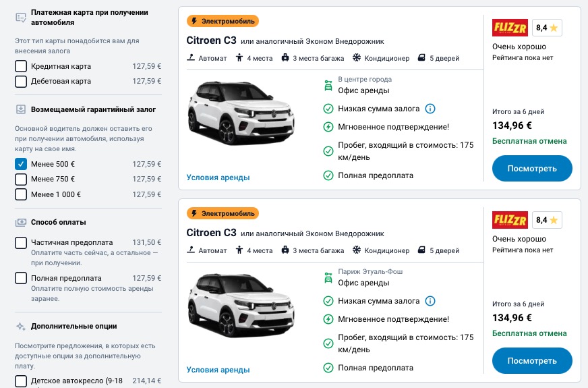Click the FLIZZR logo in first card
The height and width of the screenshot is (388, 588).
510,28
